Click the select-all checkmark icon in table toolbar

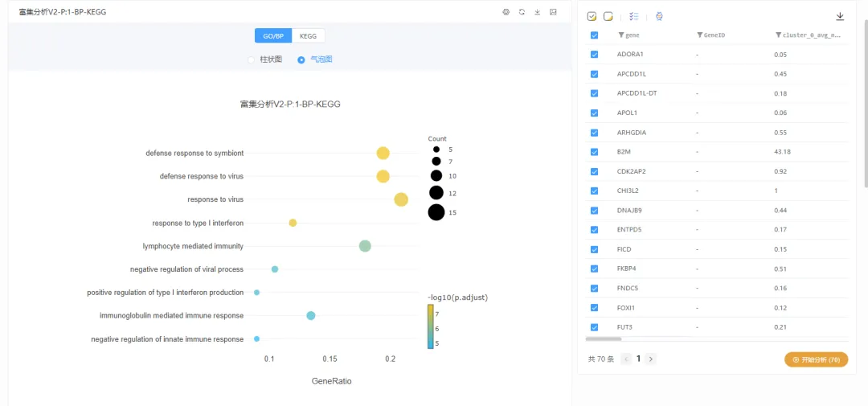point(592,17)
